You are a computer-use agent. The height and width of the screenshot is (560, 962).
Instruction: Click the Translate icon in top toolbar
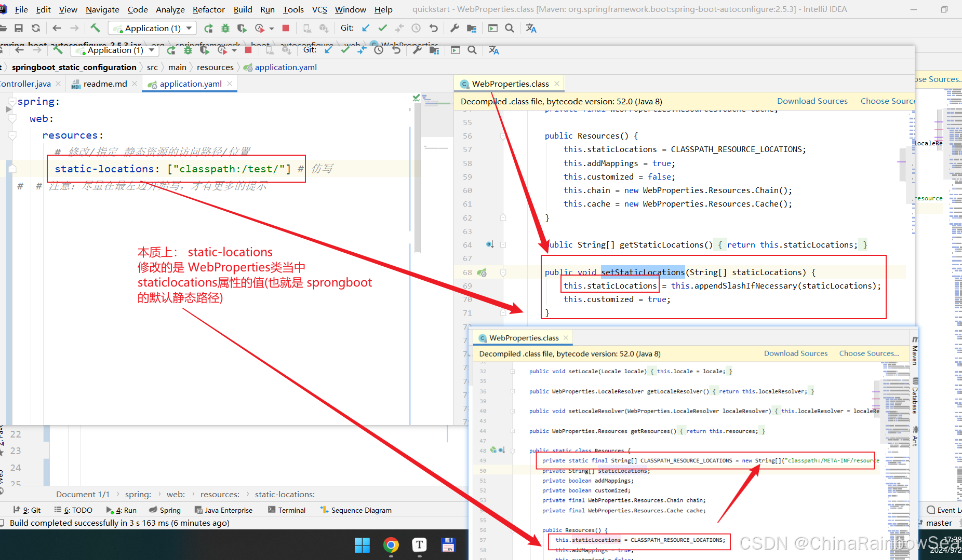(x=531, y=28)
